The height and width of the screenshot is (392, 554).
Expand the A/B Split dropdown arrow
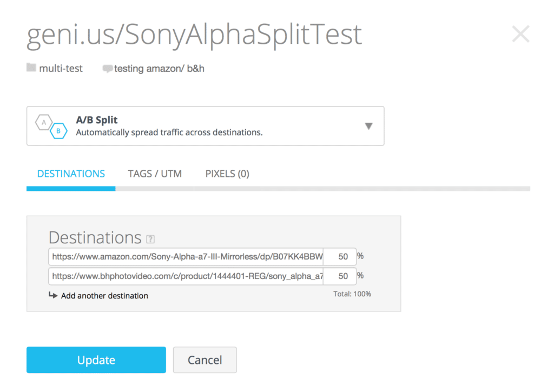(368, 126)
